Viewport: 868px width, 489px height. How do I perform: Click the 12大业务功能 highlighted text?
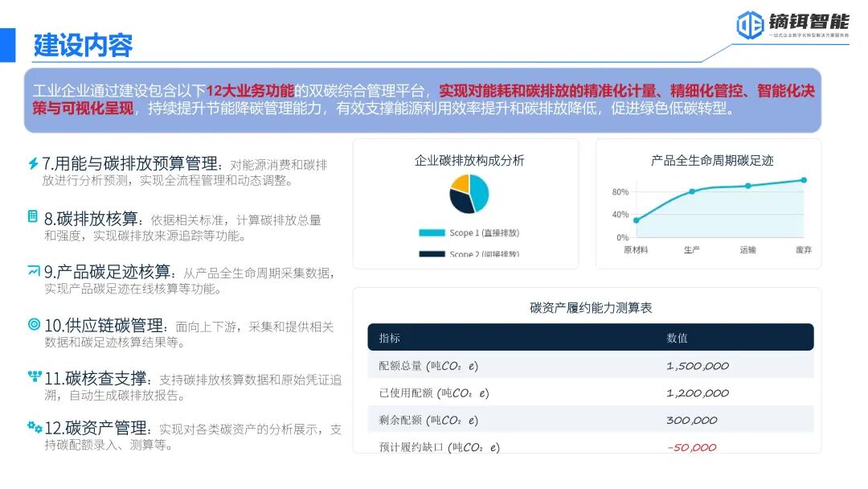coord(250,91)
